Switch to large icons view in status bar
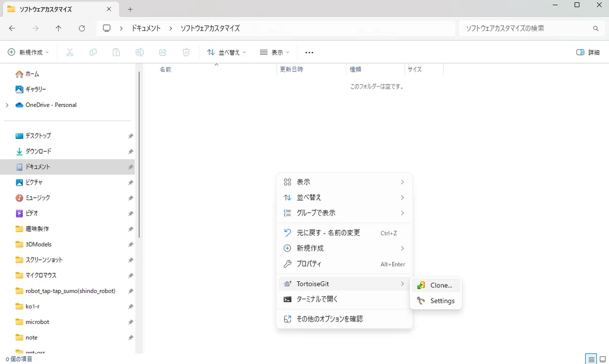609x364 pixels. pyautogui.click(x=603, y=359)
